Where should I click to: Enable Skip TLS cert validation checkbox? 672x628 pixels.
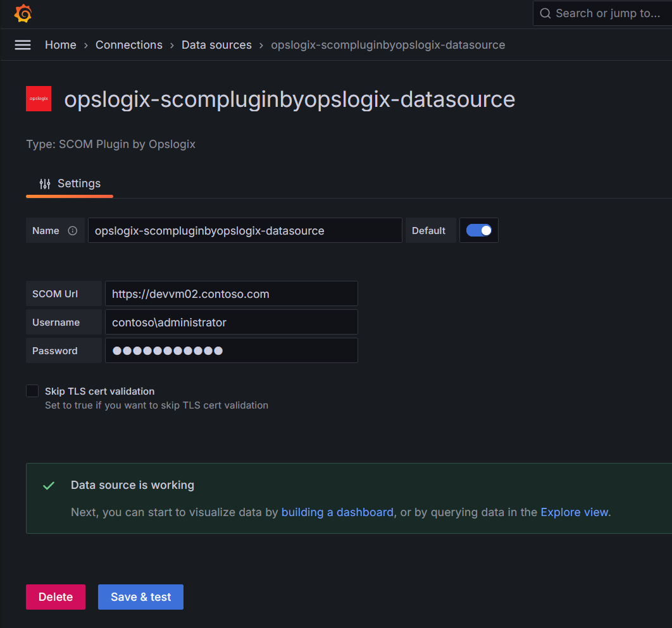pos(32,391)
